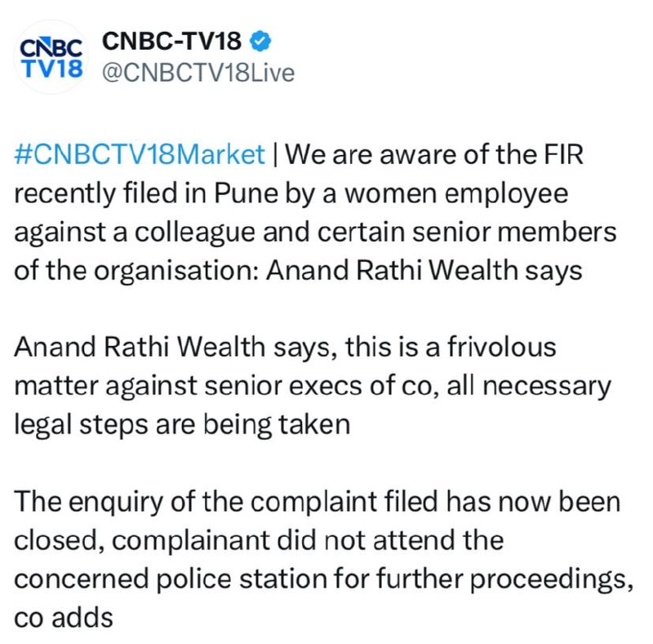Image resolution: width=653 pixels, height=644 pixels.
Task: Click the @CNBCTV18Live handle
Action: [196, 72]
